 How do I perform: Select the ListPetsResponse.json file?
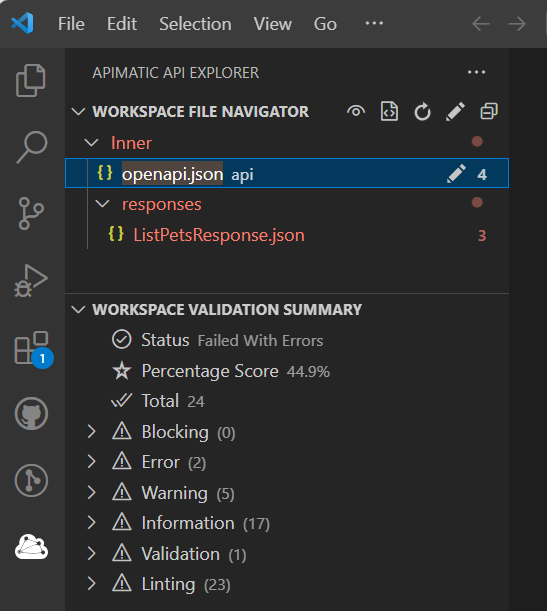click(x=287, y=235)
